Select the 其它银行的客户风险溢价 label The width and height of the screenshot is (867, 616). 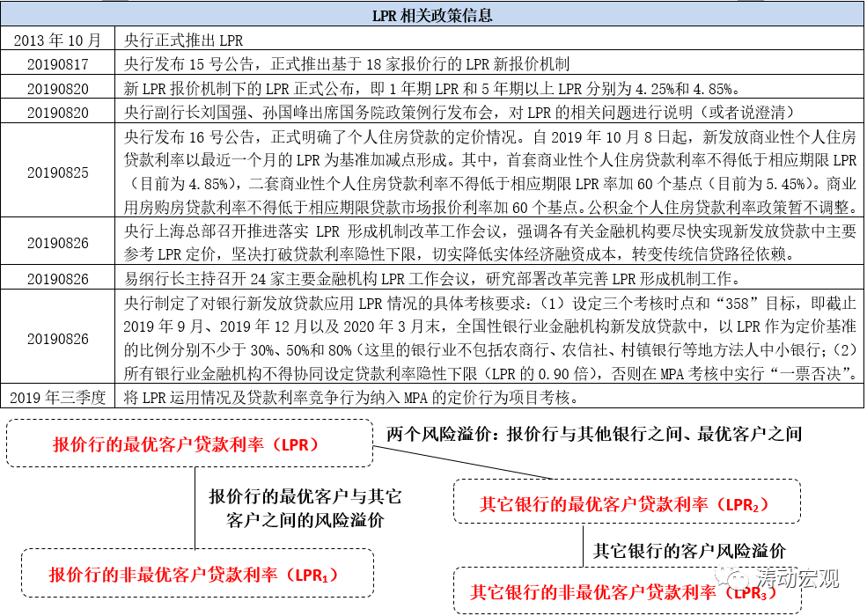688,551
